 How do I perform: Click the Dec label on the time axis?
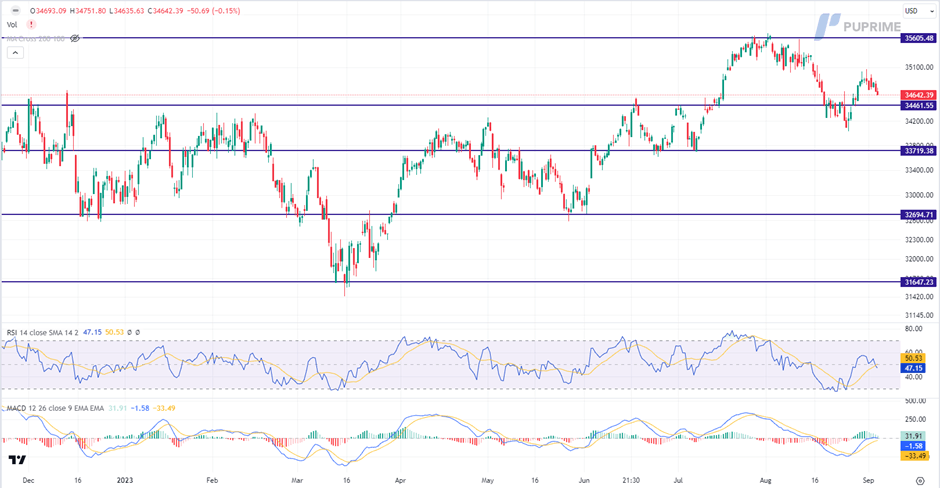tap(28, 480)
